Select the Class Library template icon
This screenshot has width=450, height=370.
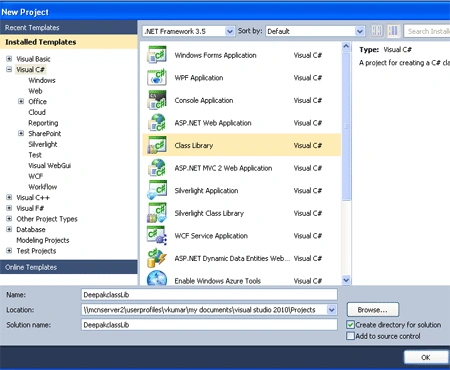tap(157, 145)
